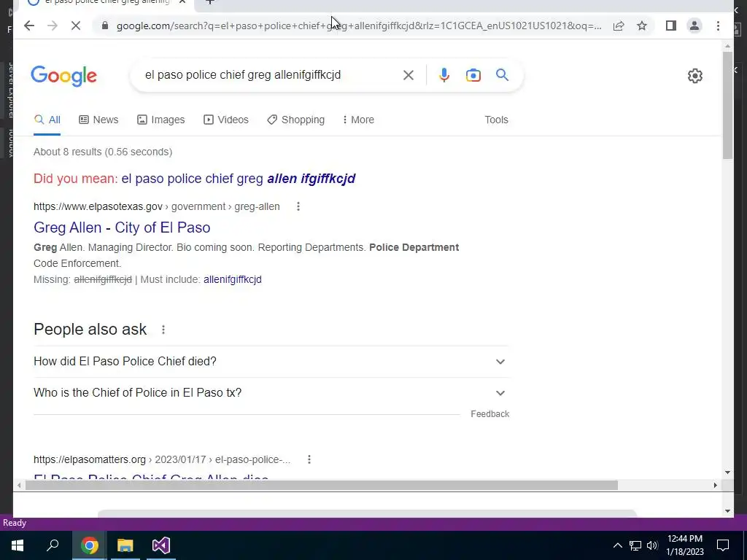Open the volume tray icon
Image resolution: width=747 pixels, height=560 pixels.
(x=652, y=545)
